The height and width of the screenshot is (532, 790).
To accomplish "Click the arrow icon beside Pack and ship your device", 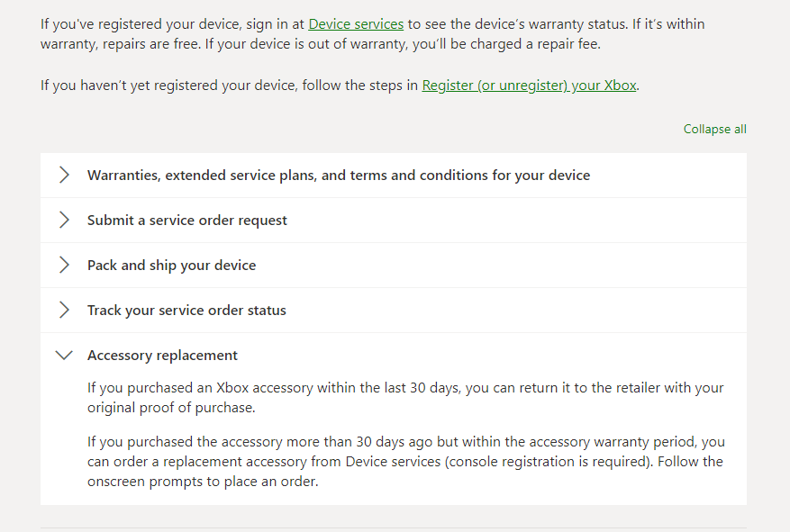I will click(64, 266).
